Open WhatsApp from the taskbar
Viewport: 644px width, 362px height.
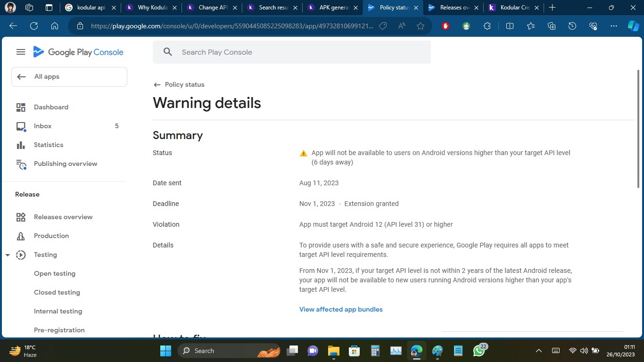point(479,351)
